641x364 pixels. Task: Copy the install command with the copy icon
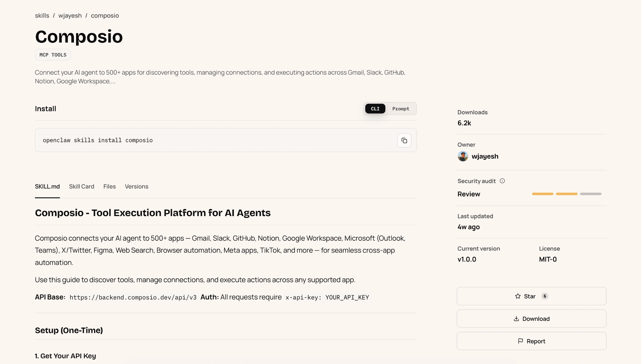404,140
